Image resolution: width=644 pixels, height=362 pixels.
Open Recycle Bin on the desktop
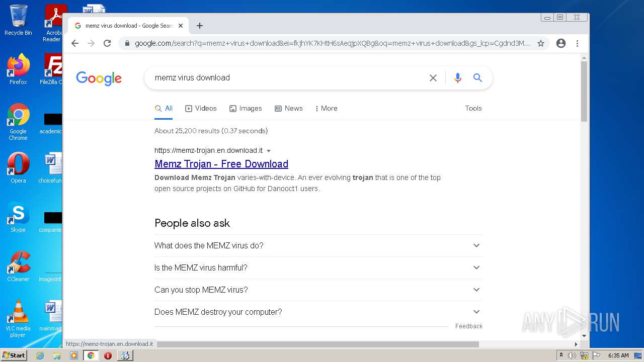[x=18, y=21]
